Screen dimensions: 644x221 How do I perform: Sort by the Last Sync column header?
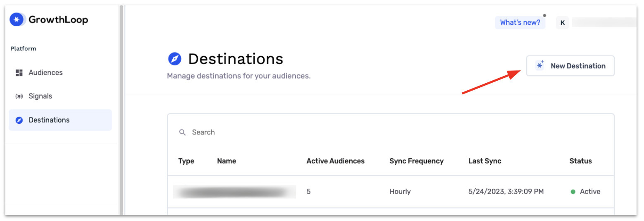click(484, 161)
